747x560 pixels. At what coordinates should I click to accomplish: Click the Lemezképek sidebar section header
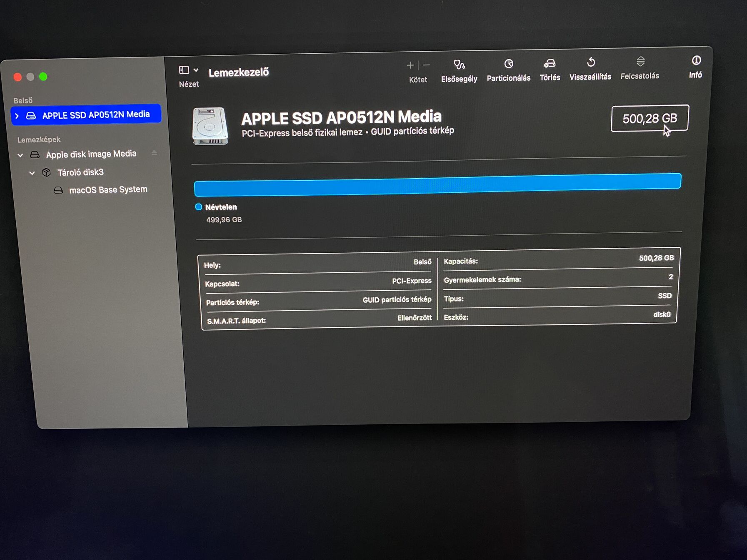(x=39, y=139)
